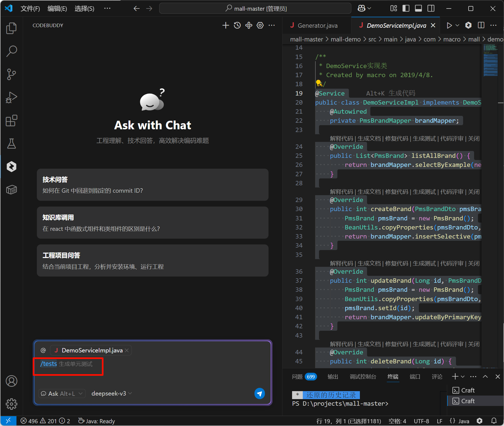Viewport: 504px width, 426px height.
Task: Toggle the bottom panel layout
Action: pos(418,9)
